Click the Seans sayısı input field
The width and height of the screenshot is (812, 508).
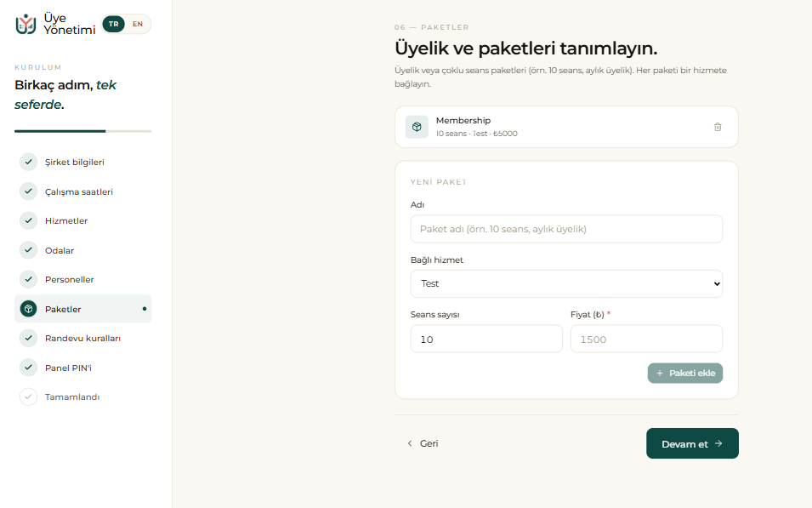coord(486,339)
